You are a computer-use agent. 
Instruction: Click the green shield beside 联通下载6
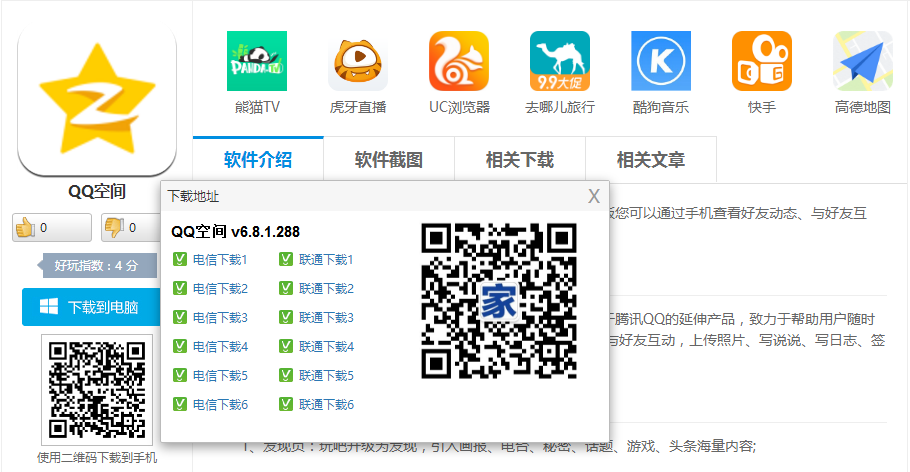point(286,404)
